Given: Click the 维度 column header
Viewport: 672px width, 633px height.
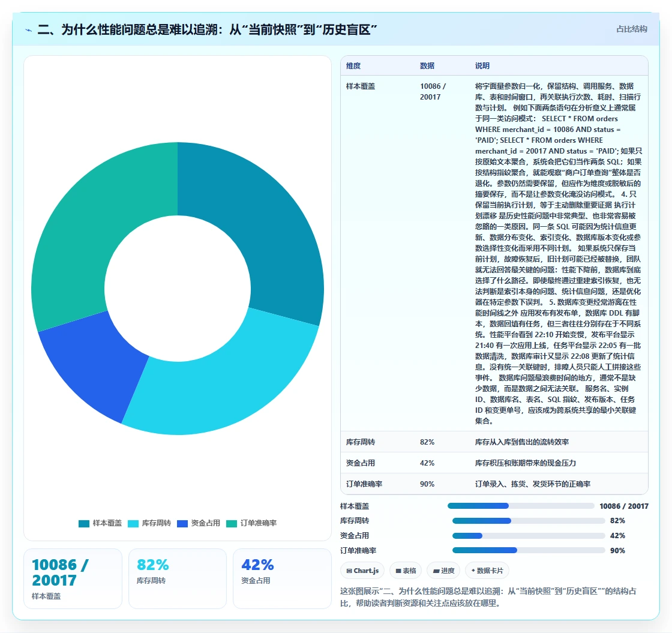Looking at the screenshot, I should pyautogui.click(x=353, y=65).
